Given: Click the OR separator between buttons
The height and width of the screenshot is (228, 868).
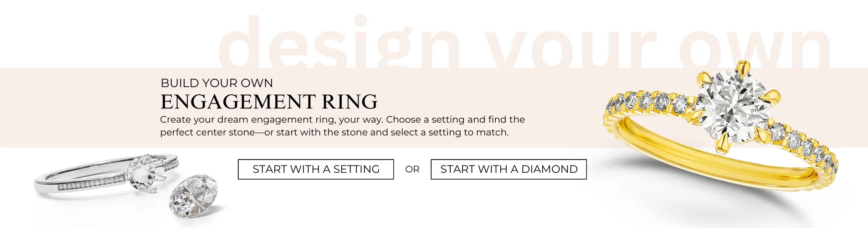Looking at the screenshot, I should (x=412, y=169).
